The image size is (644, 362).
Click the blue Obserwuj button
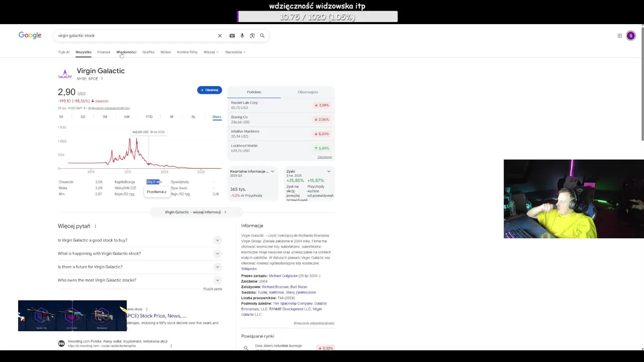pos(209,90)
